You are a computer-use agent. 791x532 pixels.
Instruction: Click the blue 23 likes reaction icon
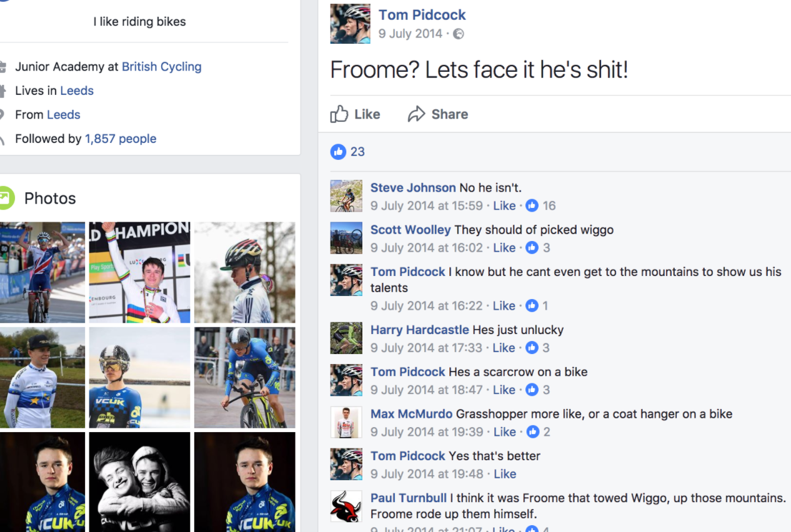(338, 151)
